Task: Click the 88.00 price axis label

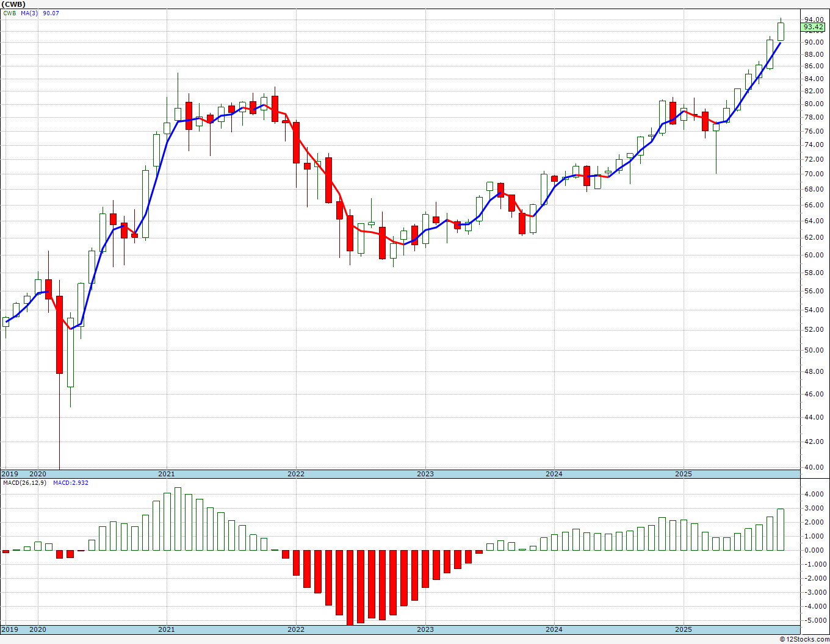Action: point(814,54)
